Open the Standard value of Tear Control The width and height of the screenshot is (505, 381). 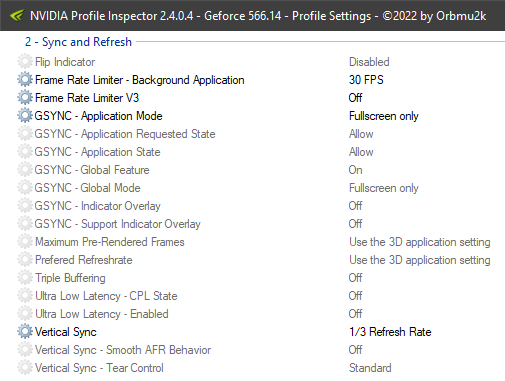370,368
